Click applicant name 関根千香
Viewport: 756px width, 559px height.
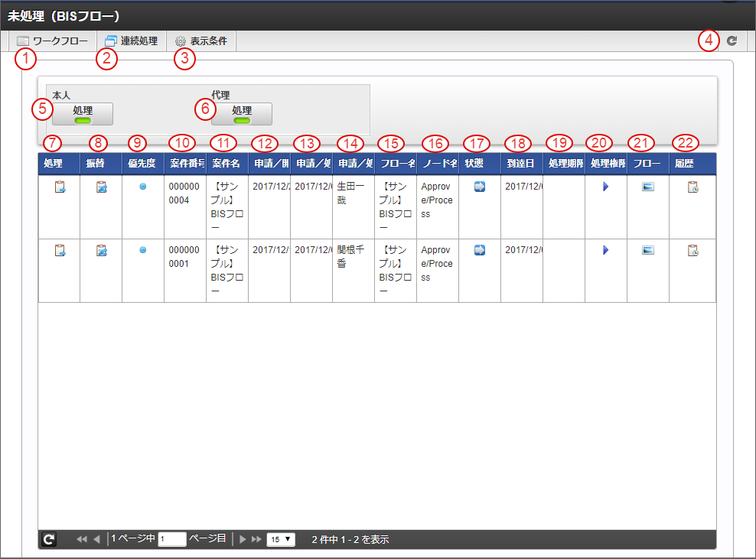pos(350,257)
